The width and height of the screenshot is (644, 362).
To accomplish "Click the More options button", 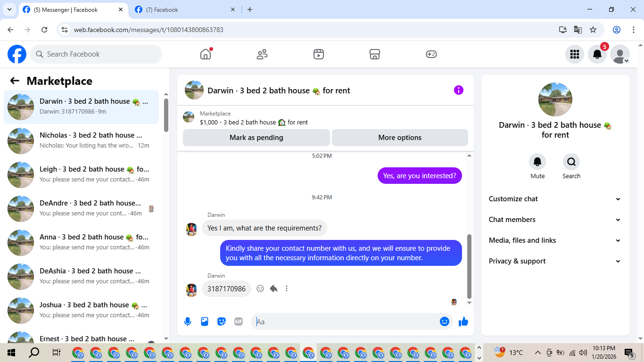I will point(400,138).
